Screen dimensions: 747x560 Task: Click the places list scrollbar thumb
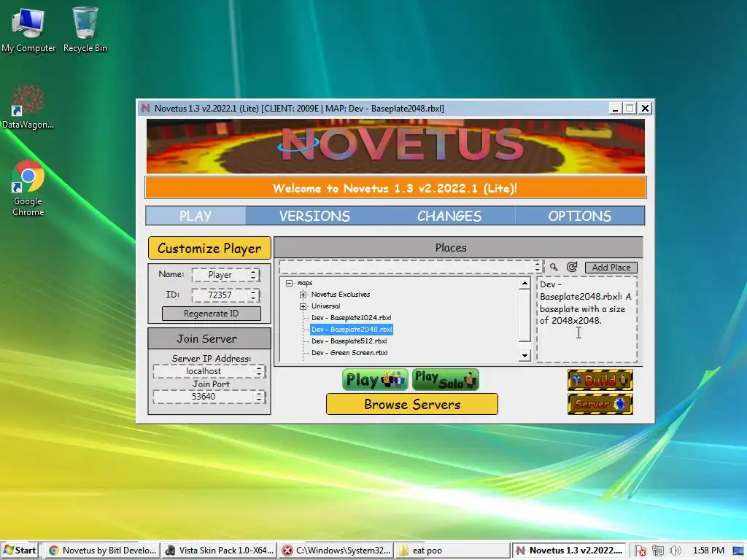click(x=525, y=315)
